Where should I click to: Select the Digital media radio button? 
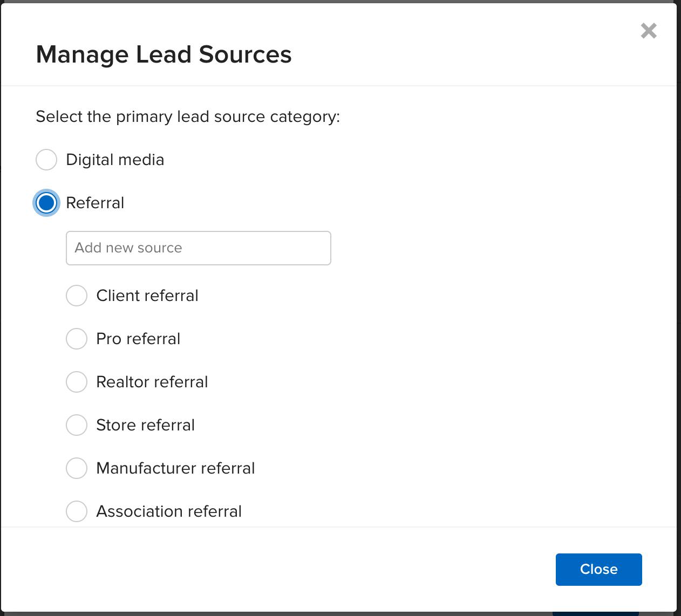pos(46,160)
